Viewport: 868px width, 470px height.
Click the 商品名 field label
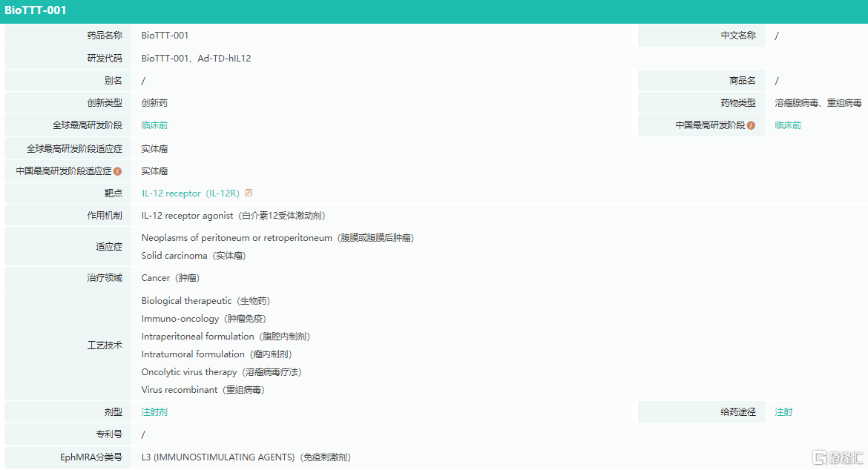743,81
